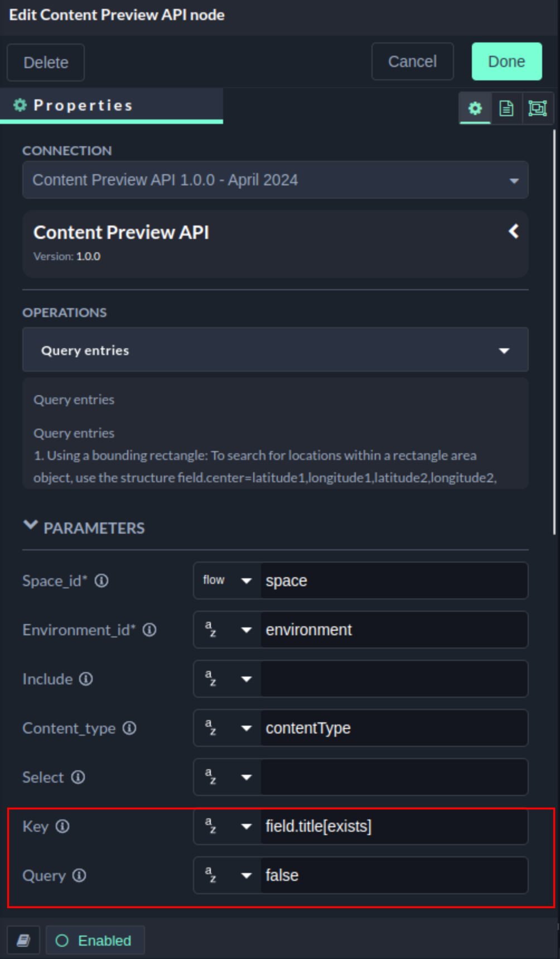The width and height of the screenshot is (560, 959).
Task: Open node appearance icon tab
Action: pos(537,108)
